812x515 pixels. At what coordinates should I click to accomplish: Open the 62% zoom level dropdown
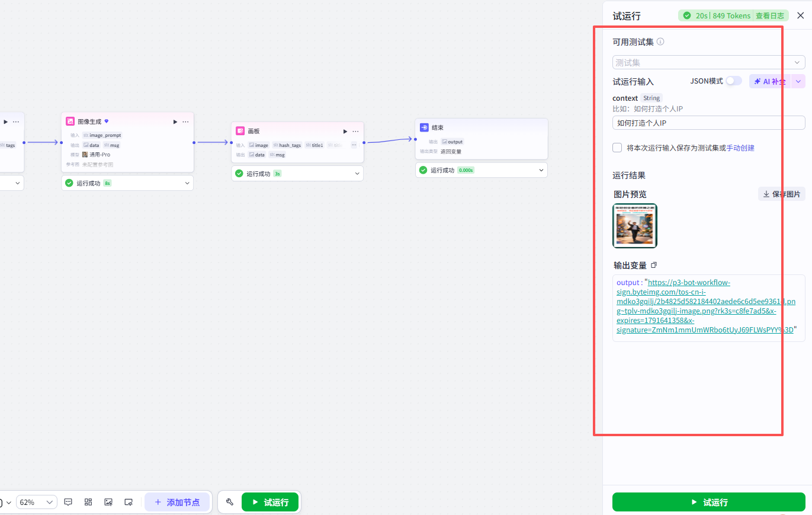[37, 502]
